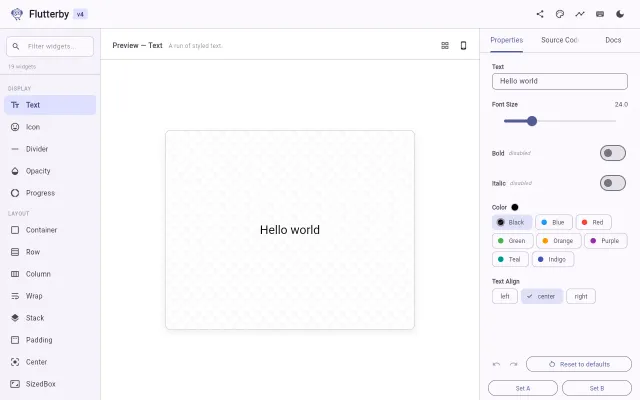The height and width of the screenshot is (400, 640).
Task: Click the Reset to defaults button
Action: (x=579, y=364)
